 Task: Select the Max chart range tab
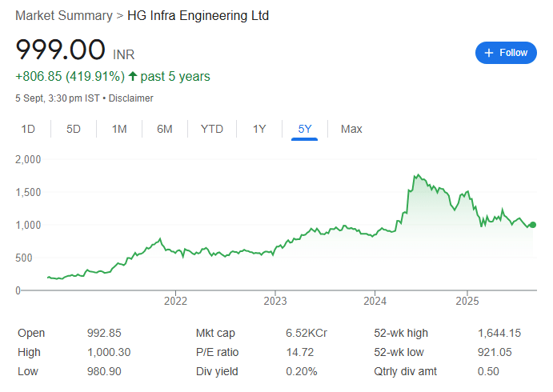[x=351, y=129]
